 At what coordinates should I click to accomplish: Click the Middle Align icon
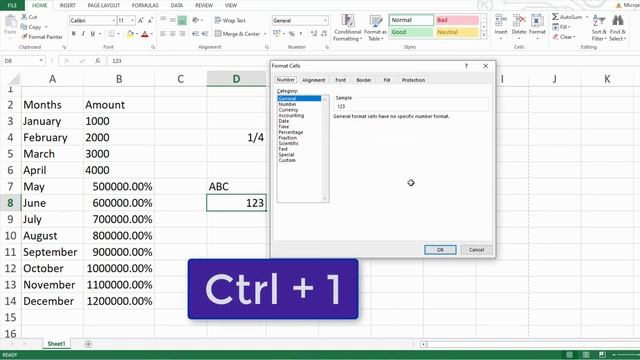coord(173,20)
